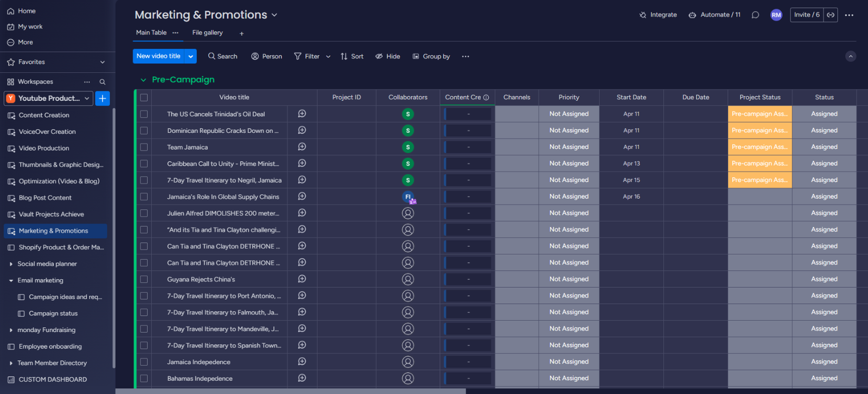The image size is (868, 394).
Task: Open the Integrate icon in header
Action: tap(643, 15)
